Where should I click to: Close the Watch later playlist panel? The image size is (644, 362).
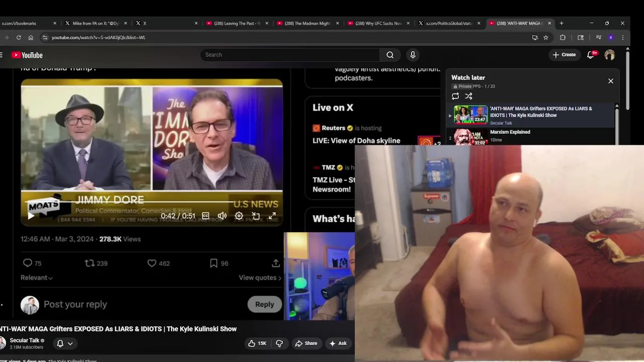[x=611, y=81]
